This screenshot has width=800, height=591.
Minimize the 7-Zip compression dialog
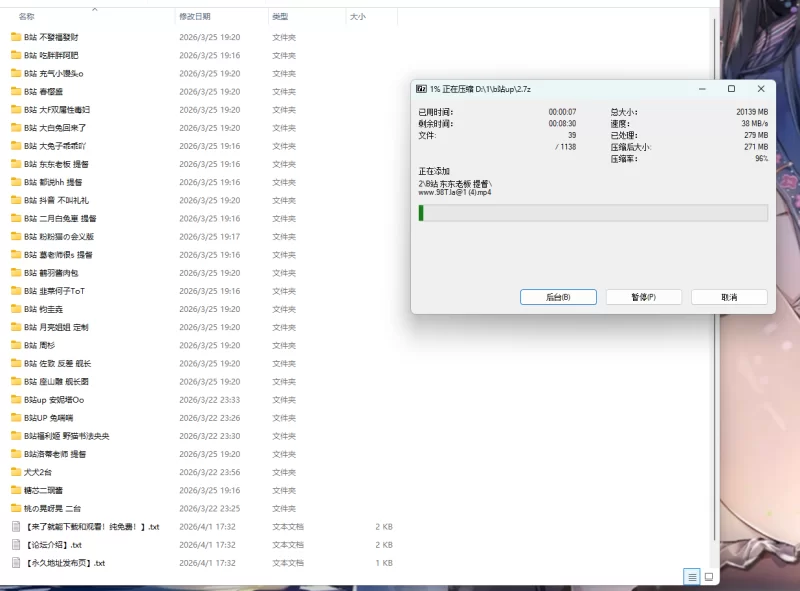pyautogui.click(x=702, y=89)
